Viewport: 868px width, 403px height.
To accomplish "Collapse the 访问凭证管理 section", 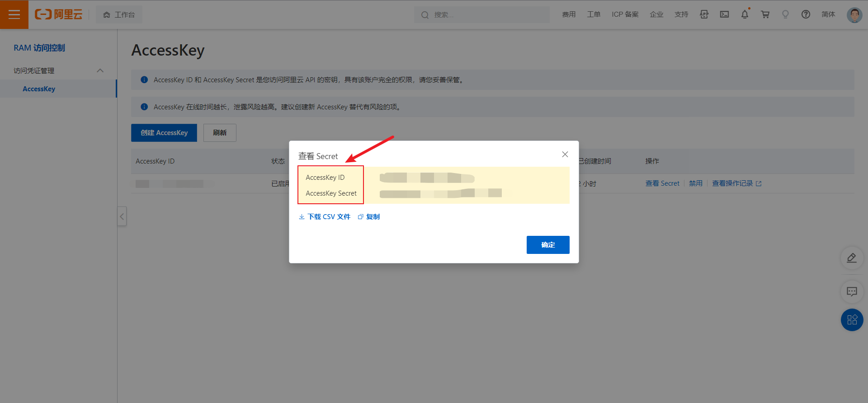I will [100, 70].
